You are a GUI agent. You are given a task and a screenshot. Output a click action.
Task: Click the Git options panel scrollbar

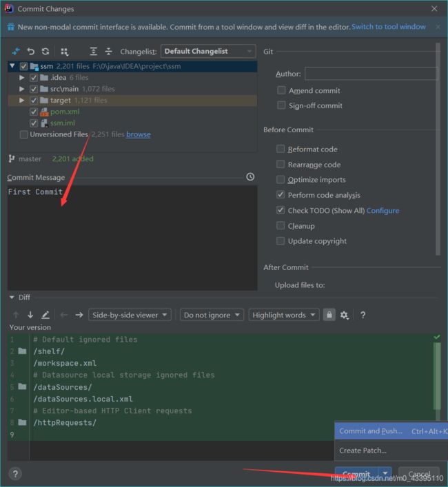[438, 149]
